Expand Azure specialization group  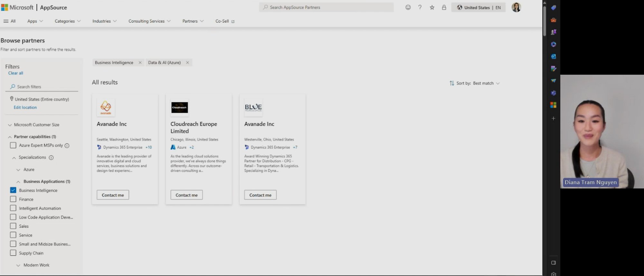25,170
